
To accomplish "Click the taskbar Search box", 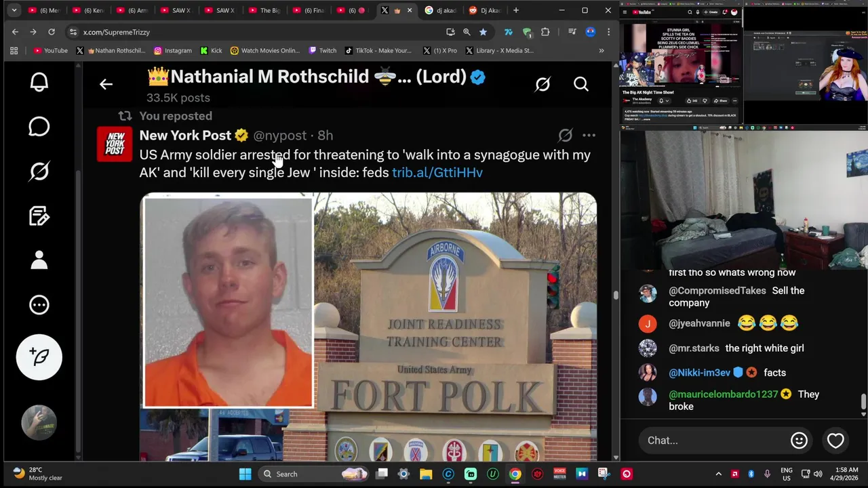I will pos(313,474).
